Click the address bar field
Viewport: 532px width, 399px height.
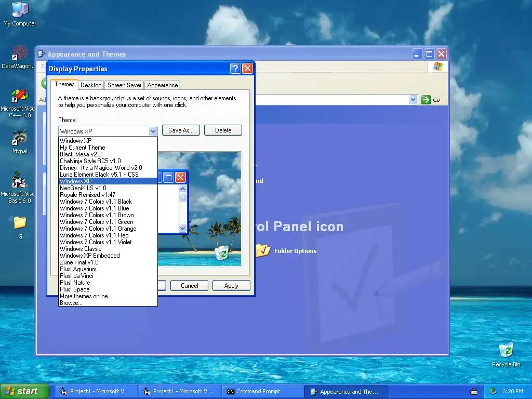click(332, 100)
